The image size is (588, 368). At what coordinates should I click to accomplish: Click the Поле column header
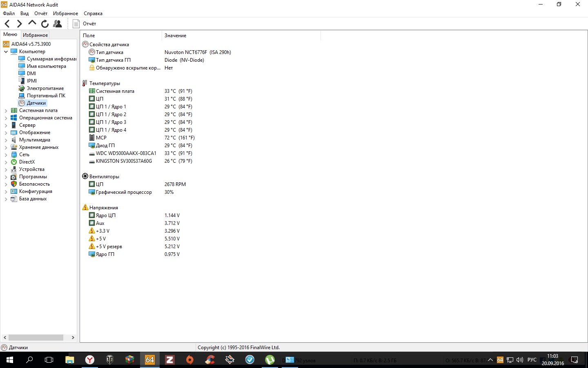tap(121, 36)
